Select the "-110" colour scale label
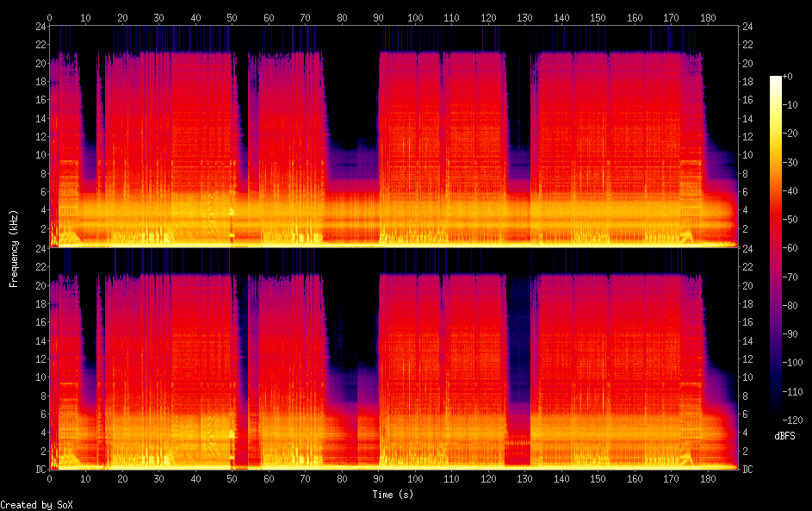The width and height of the screenshot is (812, 511). (x=793, y=391)
